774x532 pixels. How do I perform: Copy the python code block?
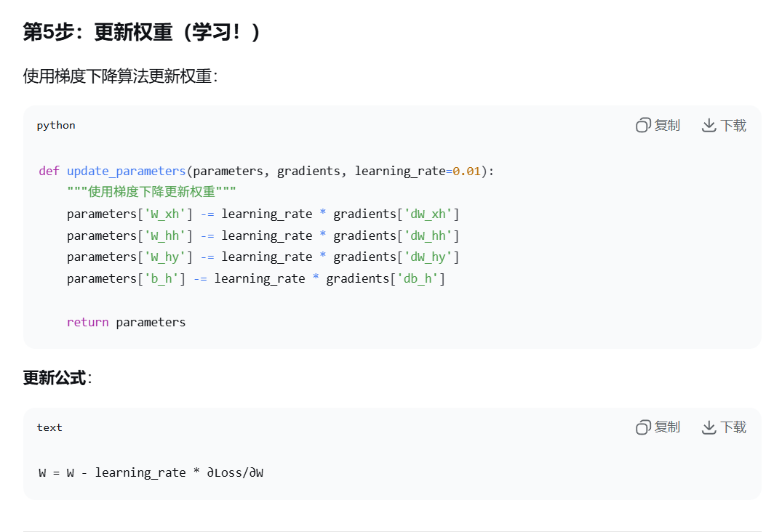[658, 125]
